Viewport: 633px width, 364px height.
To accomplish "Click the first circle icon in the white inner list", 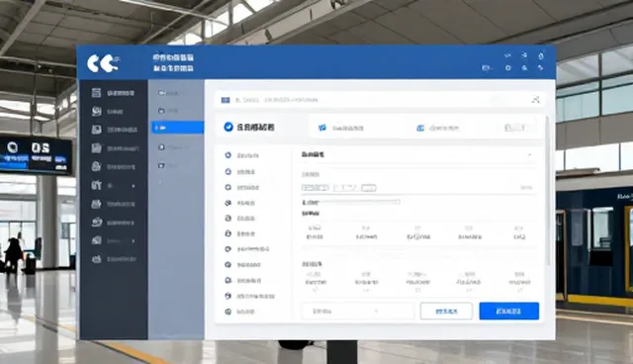I will 228,155.
